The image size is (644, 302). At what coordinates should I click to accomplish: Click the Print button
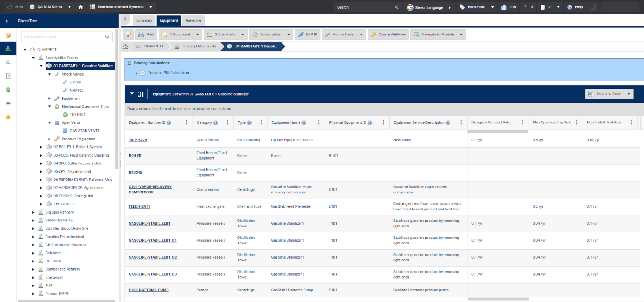(146, 35)
